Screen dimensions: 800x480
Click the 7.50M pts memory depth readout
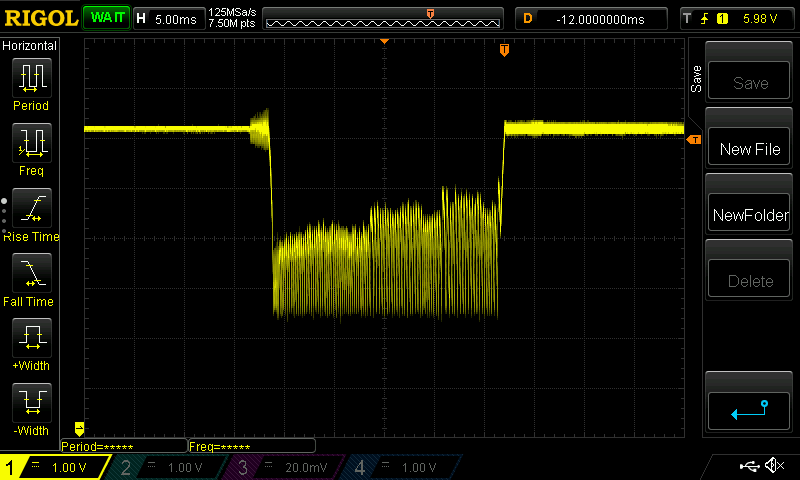[x=232, y=23]
